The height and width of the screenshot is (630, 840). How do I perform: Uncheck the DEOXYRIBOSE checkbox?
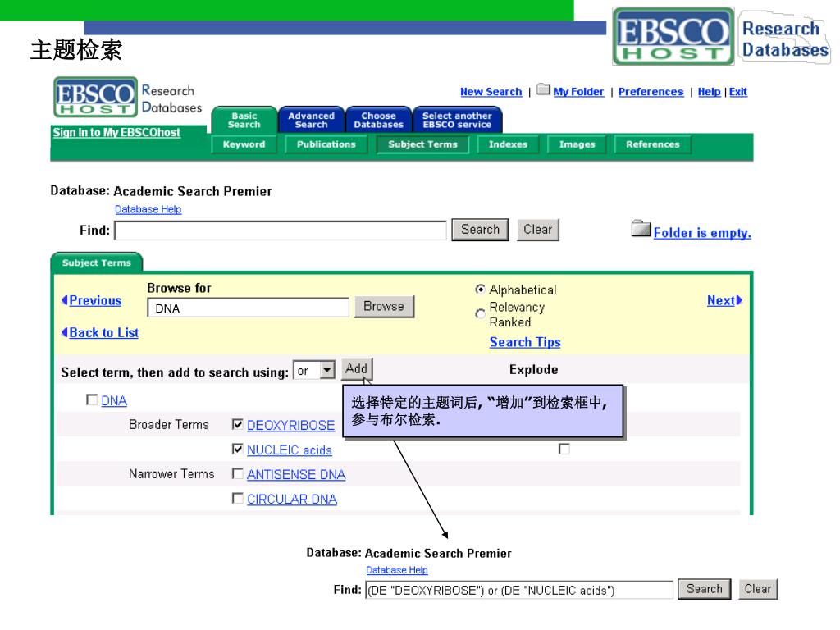[237, 424]
